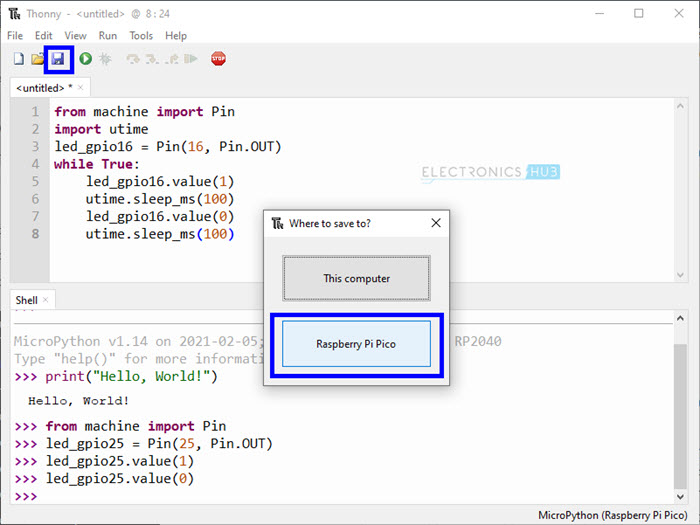Start debugging with the bug icon

[x=105, y=59]
